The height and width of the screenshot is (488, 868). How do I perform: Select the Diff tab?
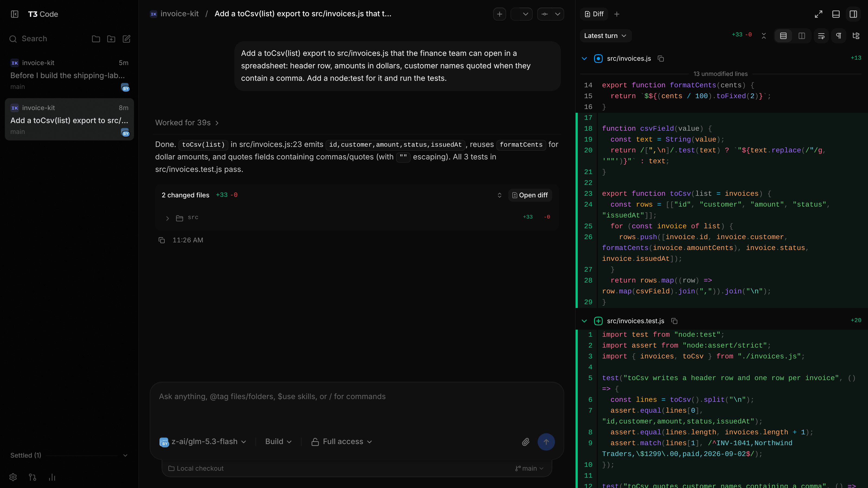594,14
